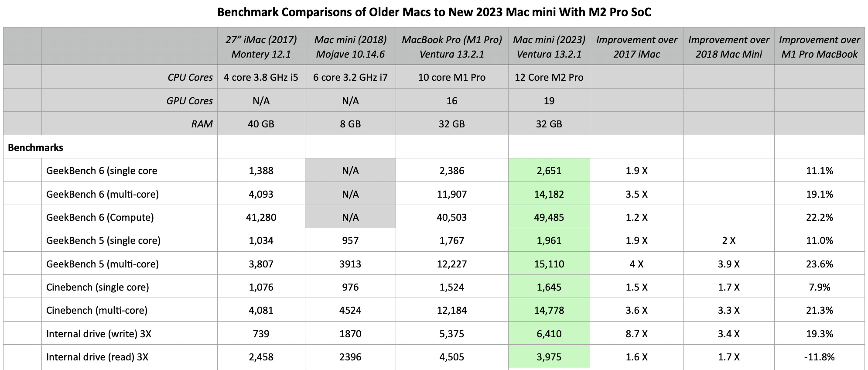Click the percentage '7.9%'

[x=820, y=287]
